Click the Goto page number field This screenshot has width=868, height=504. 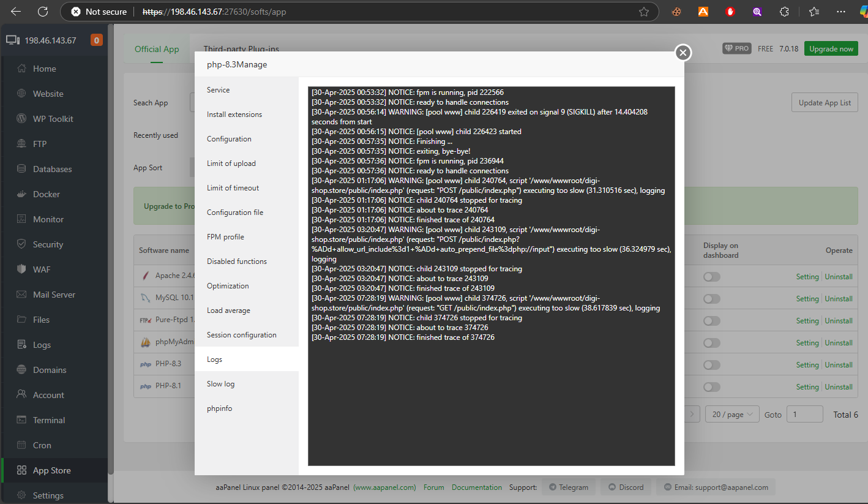pos(804,415)
